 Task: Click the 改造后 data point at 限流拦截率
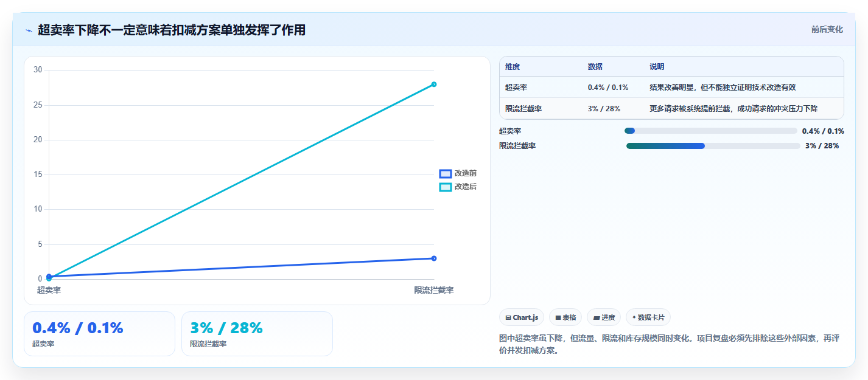[x=434, y=85]
